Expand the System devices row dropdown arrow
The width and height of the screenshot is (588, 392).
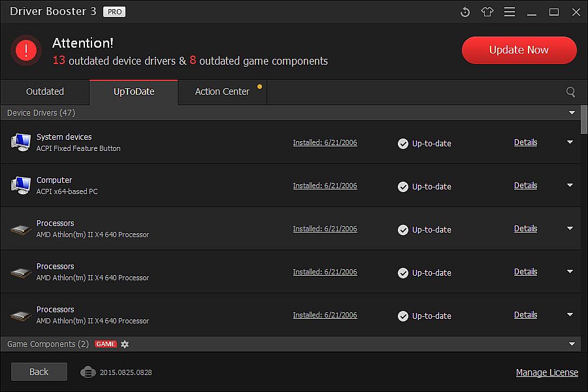[x=570, y=142]
